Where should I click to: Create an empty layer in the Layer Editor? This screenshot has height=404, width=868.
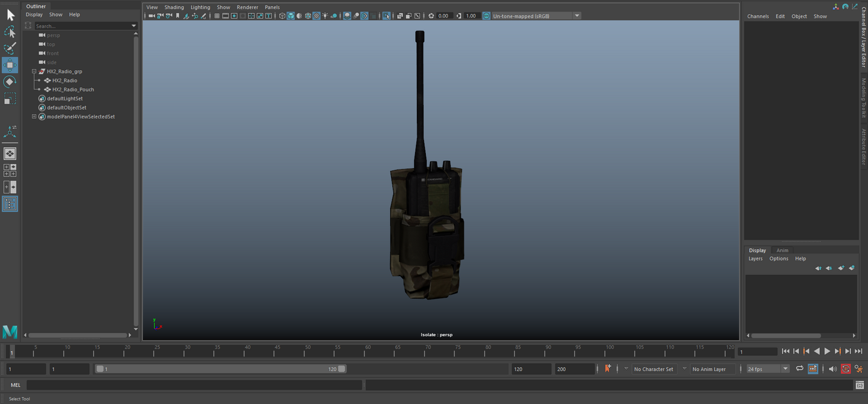[x=841, y=268]
